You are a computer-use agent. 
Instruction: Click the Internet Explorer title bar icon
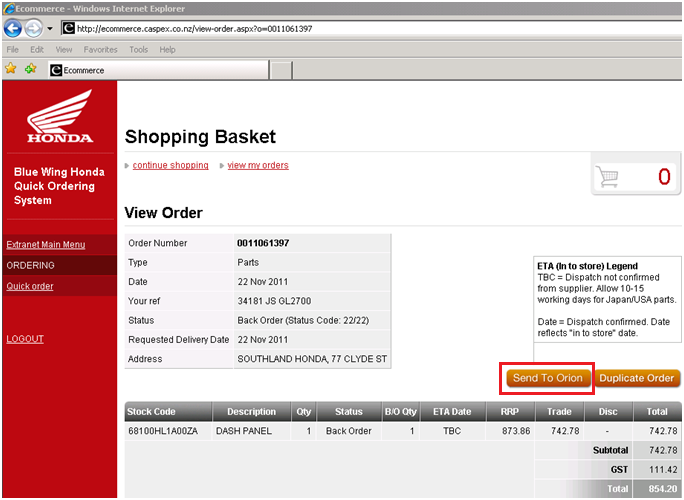click(9, 8)
